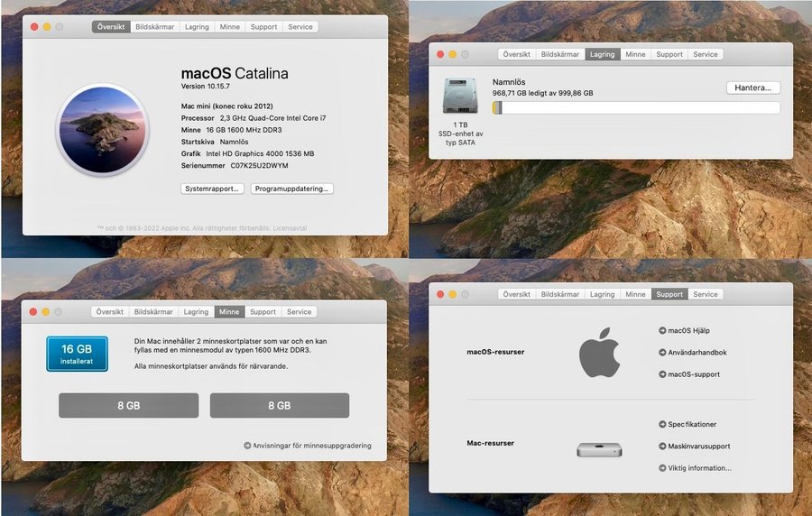Click the Namnlös disk usage bar

[x=636, y=108]
